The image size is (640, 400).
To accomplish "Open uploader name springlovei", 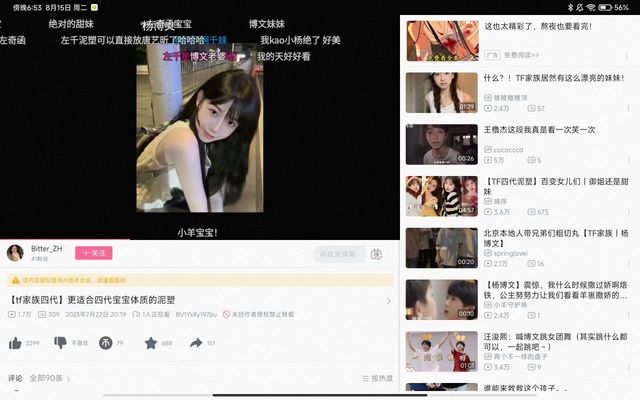I will 510,253.
